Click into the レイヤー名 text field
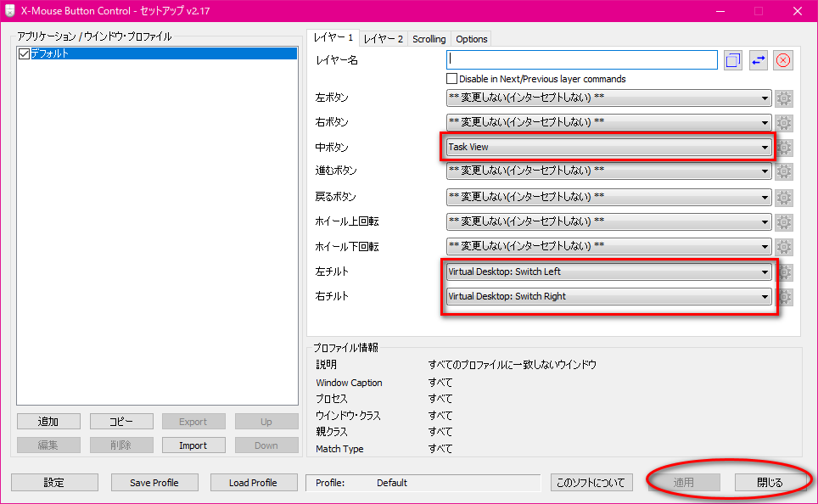The width and height of the screenshot is (818, 504). click(x=582, y=60)
